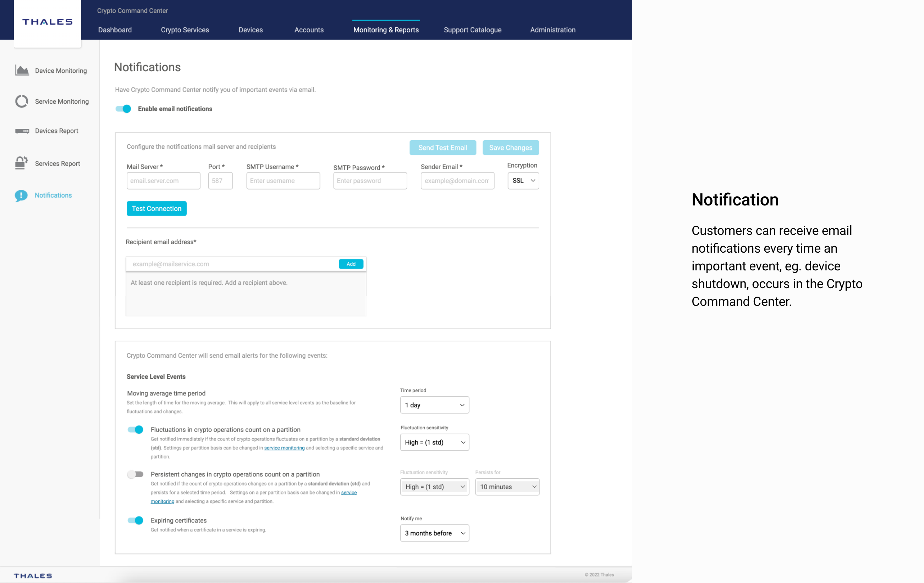This screenshot has width=924, height=583.
Task: Click the Crypto Command Center title
Action: tap(132, 11)
